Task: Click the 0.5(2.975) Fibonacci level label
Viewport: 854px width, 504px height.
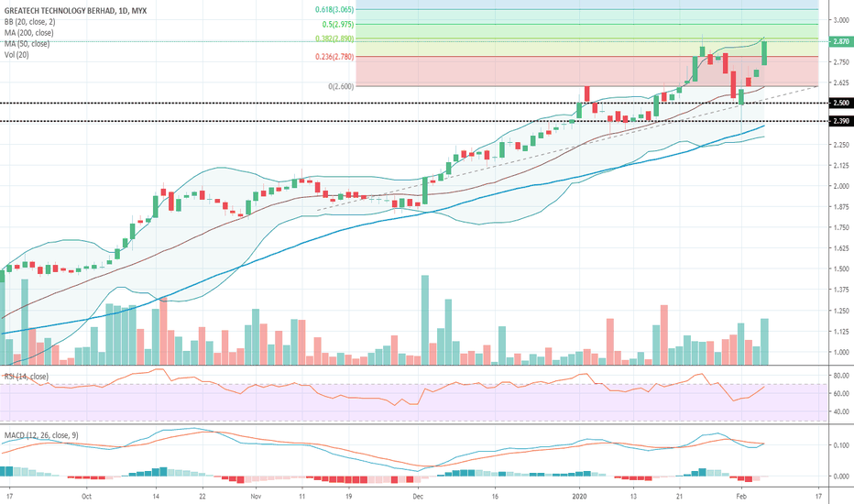Action: tap(338, 25)
